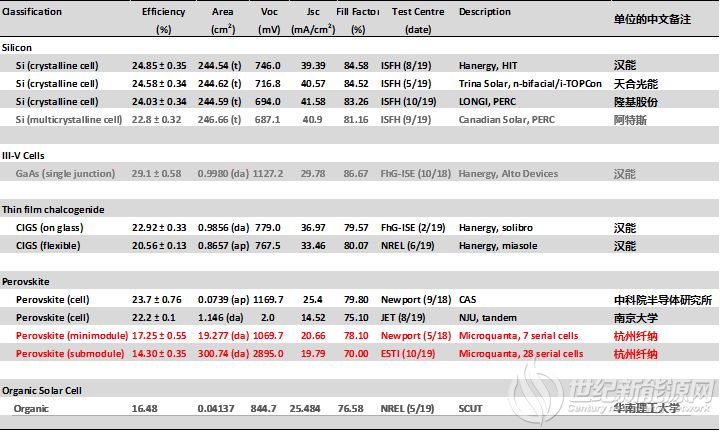Select Jsc value '25.484'
Viewport: 720px width, 432px height.
pos(305,409)
